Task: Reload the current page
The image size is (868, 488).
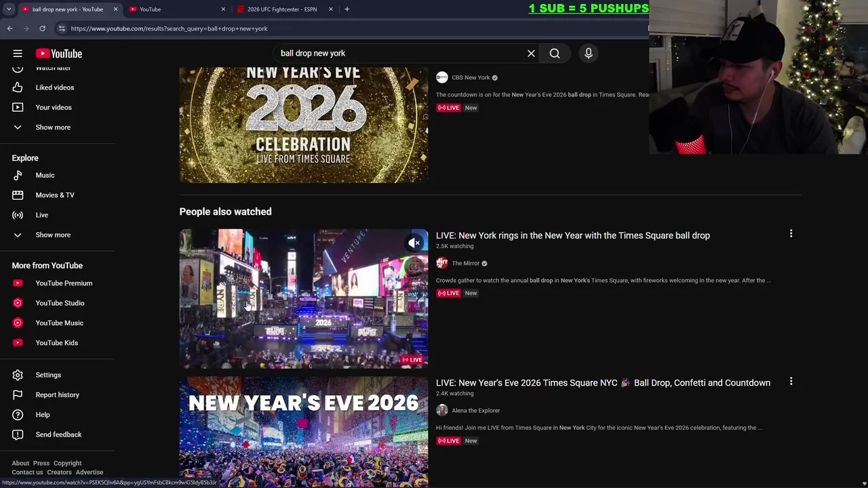Action: pyautogui.click(x=42, y=28)
